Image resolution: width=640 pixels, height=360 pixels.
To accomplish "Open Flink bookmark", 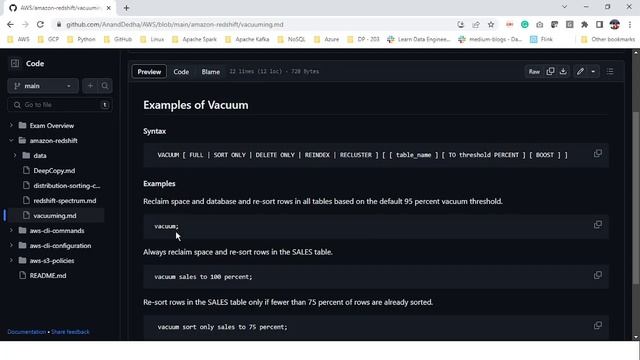I will pyautogui.click(x=541, y=39).
